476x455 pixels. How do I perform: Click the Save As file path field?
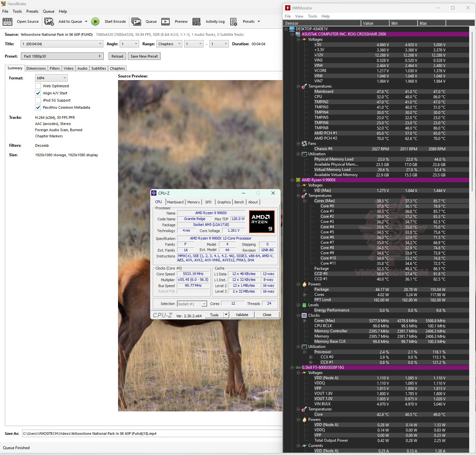(x=152, y=434)
